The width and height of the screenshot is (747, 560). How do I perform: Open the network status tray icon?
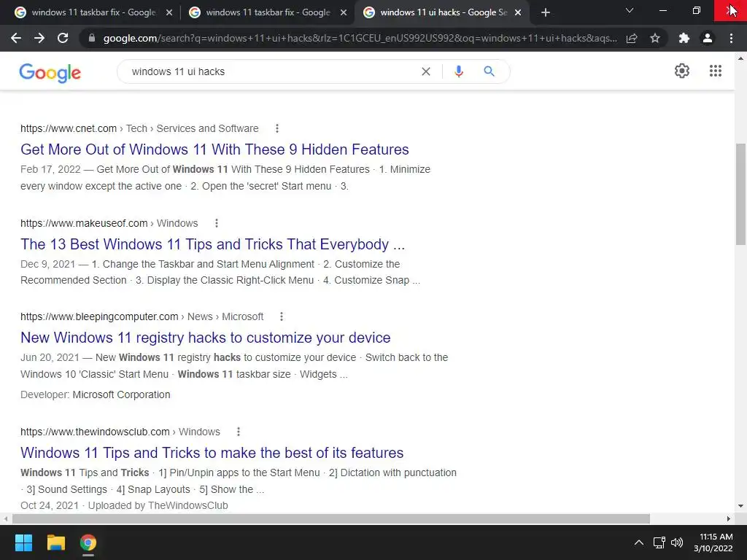point(659,542)
